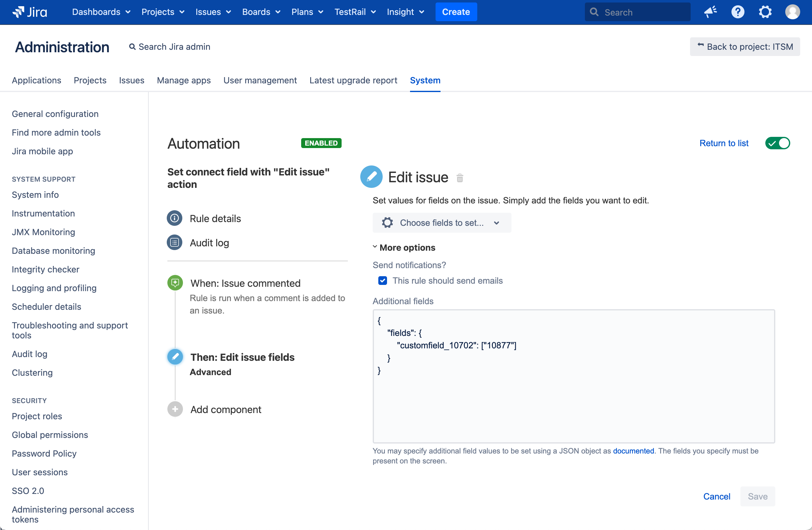Click the Audit log list icon

tap(175, 243)
